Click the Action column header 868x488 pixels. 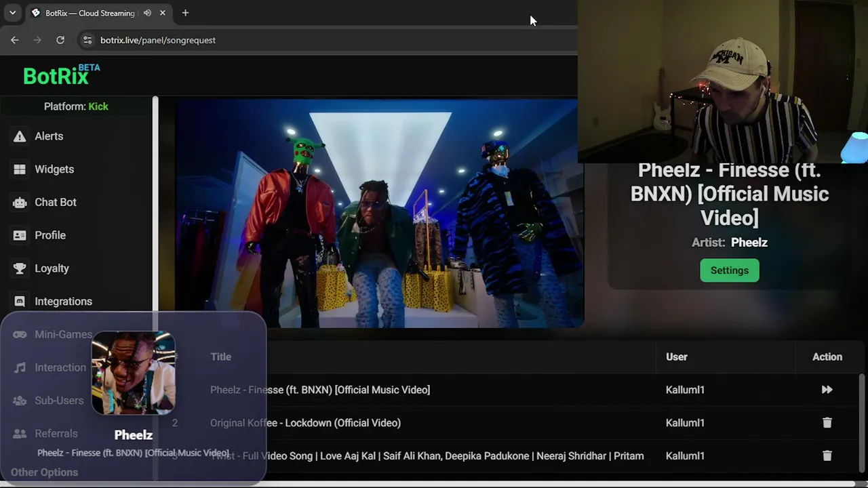827,357
